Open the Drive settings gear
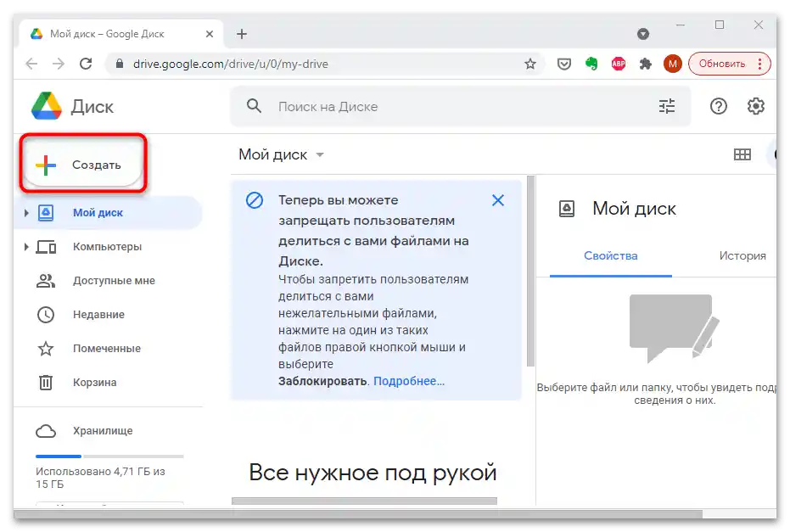Viewport: 790px width, 532px height. (756, 106)
